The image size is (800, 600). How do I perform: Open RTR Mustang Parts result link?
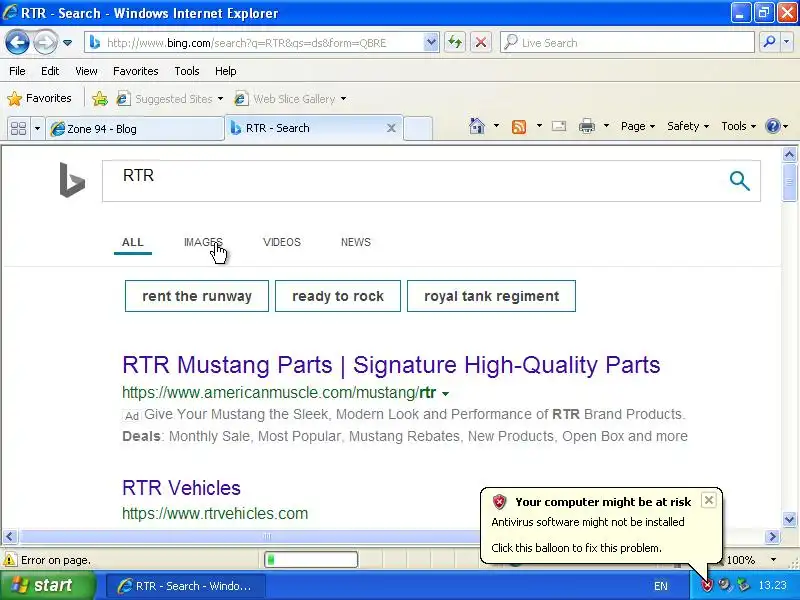coord(391,365)
